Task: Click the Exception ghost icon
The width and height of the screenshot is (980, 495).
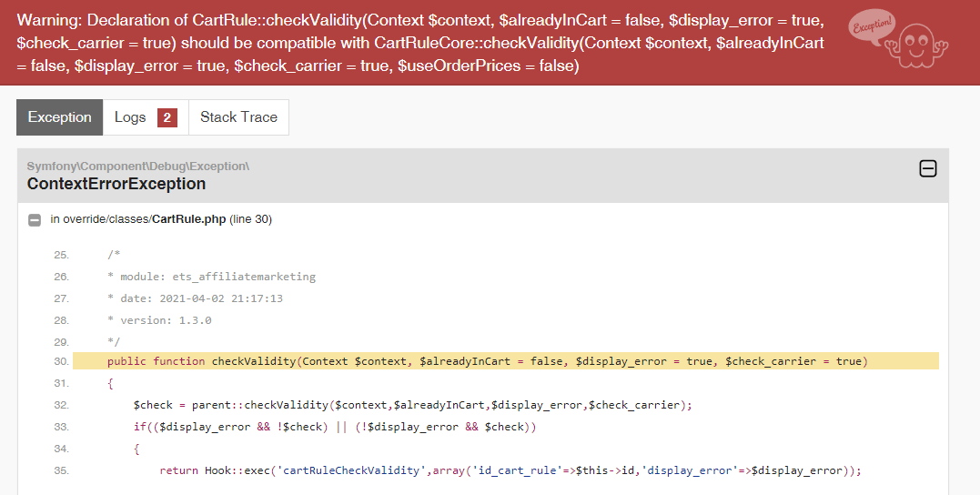Action: pos(899,37)
